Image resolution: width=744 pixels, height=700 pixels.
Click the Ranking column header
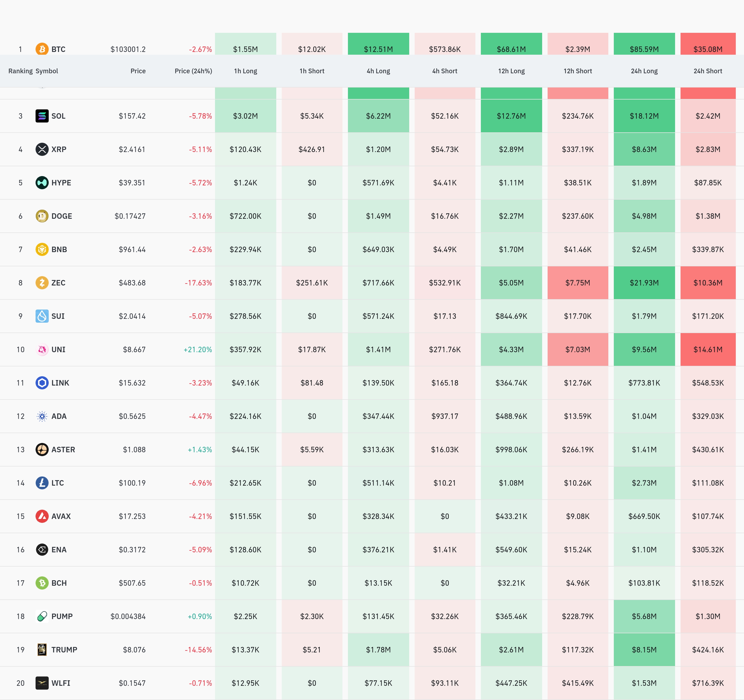click(x=20, y=71)
